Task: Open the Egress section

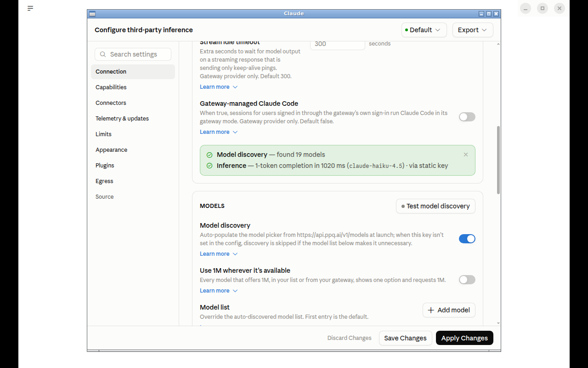Action: [x=133, y=181]
